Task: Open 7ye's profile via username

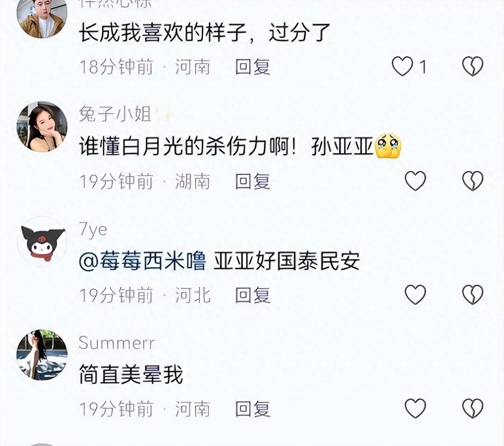Action: (x=93, y=229)
